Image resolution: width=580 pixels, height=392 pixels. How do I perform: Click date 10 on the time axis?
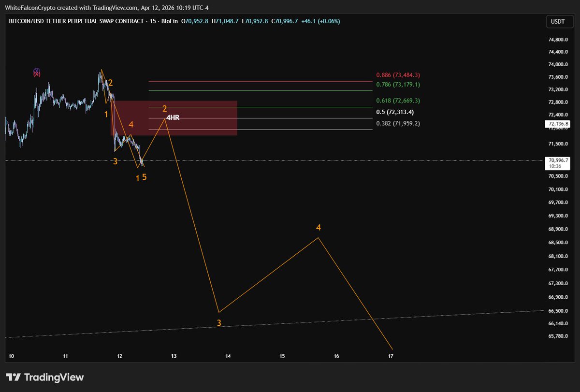click(12, 356)
